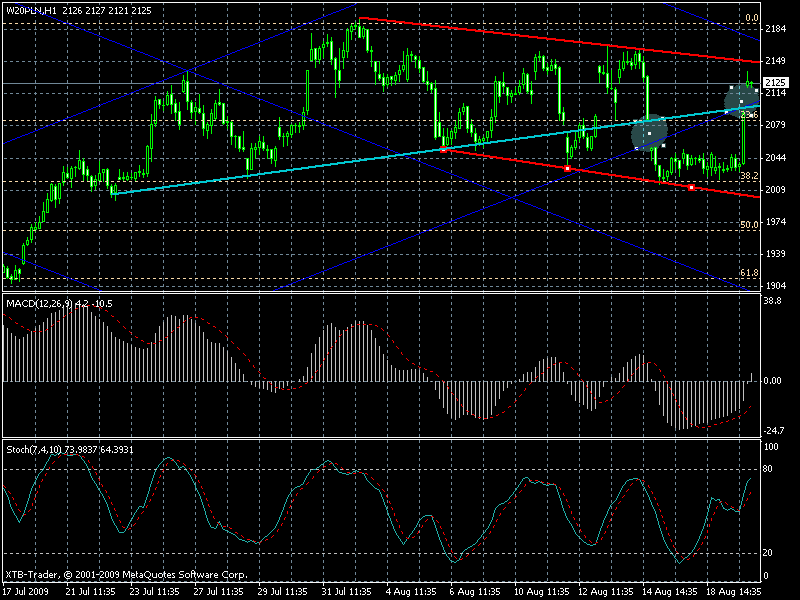Click the W20PLN,H1 chart title text
Image resolution: width=800 pixels, height=600 pixels.
point(32,10)
